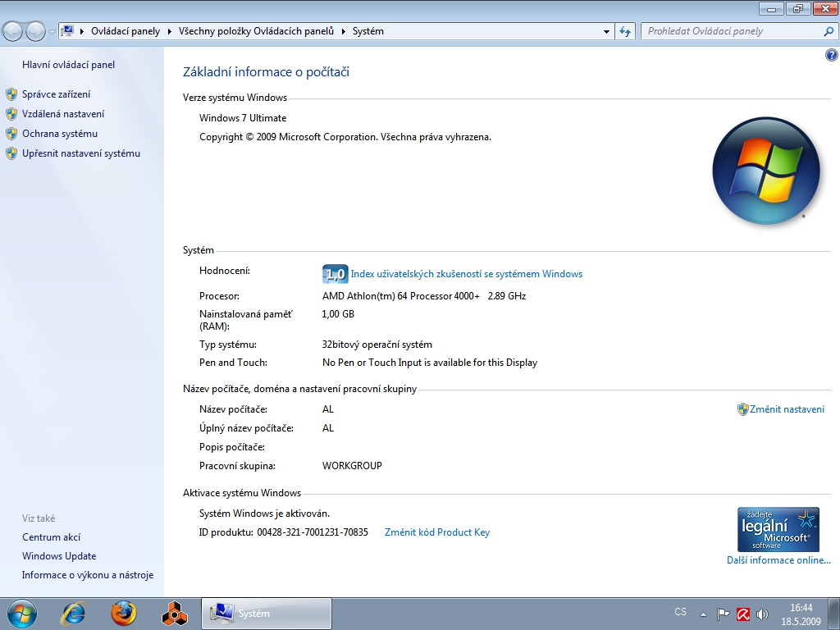
Task: Close the Systém window
Action: (825, 8)
